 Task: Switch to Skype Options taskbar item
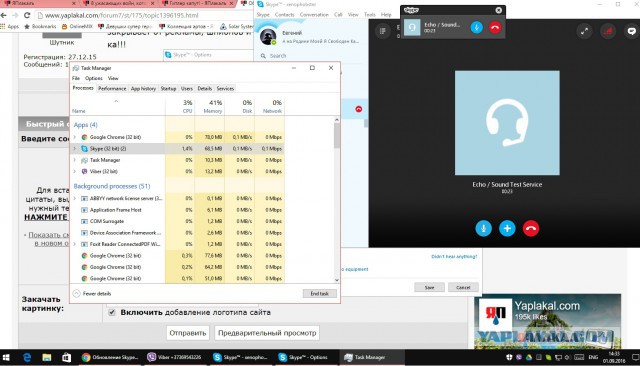click(304, 357)
